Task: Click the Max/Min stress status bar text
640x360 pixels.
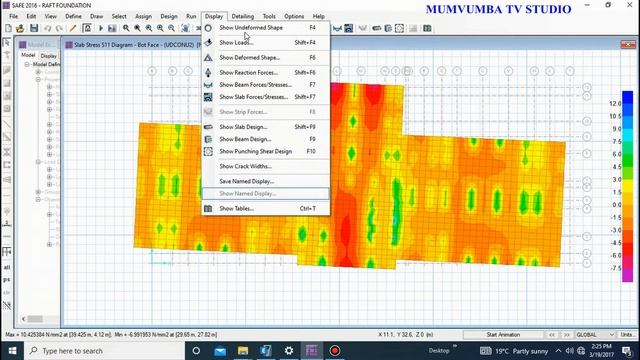Action: pos(111,335)
